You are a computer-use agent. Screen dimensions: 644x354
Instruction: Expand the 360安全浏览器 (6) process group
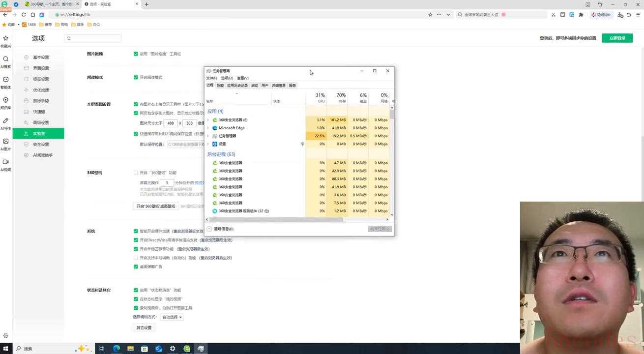click(x=208, y=120)
